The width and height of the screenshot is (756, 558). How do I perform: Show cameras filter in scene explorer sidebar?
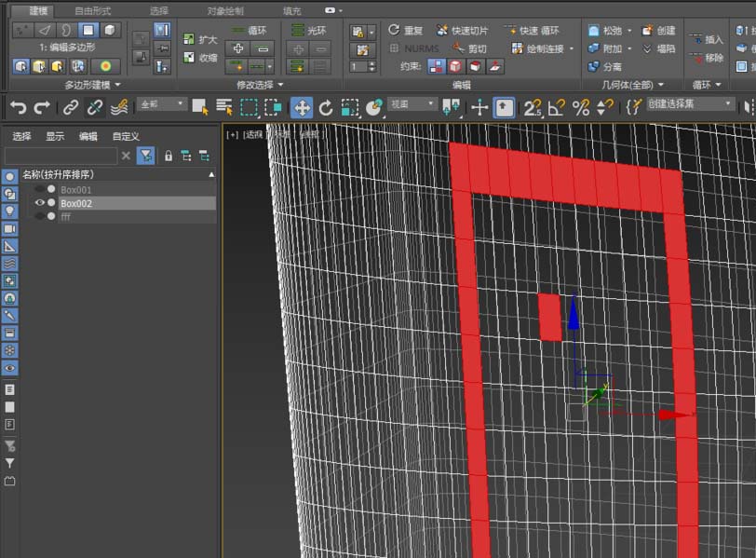pos(9,228)
